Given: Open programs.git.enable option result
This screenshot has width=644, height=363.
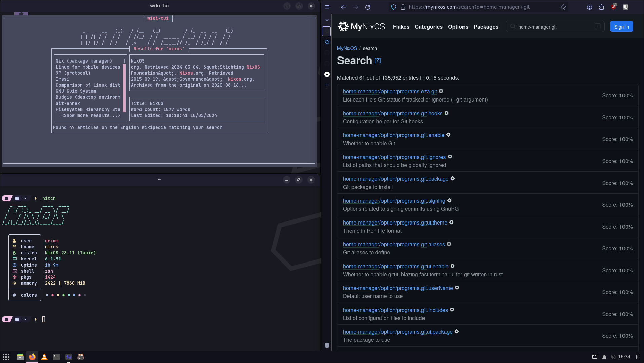Looking at the screenshot, I should tap(394, 135).
